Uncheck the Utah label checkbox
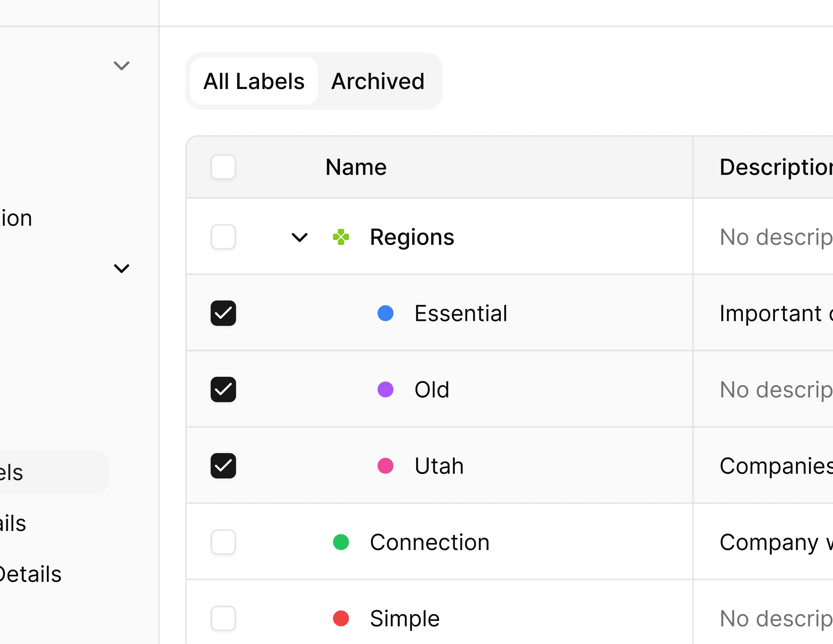Screen dimensions: 833x644 (223, 465)
